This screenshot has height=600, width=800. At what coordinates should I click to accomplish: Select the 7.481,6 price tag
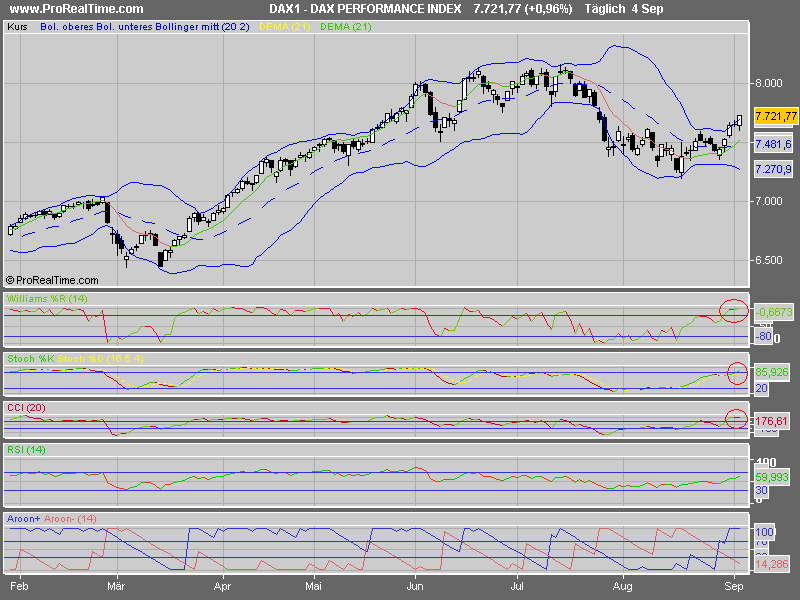point(773,144)
